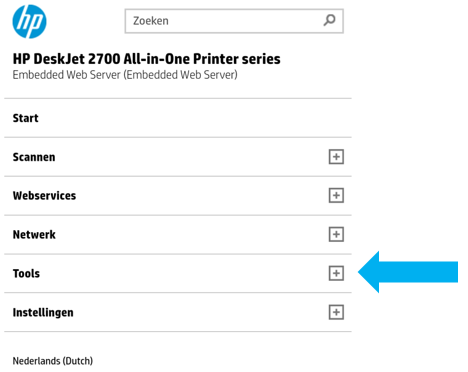The image size is (468, 372).
Task: Change language via Nederlands (Dutch) link
Action: click(53, 361)
